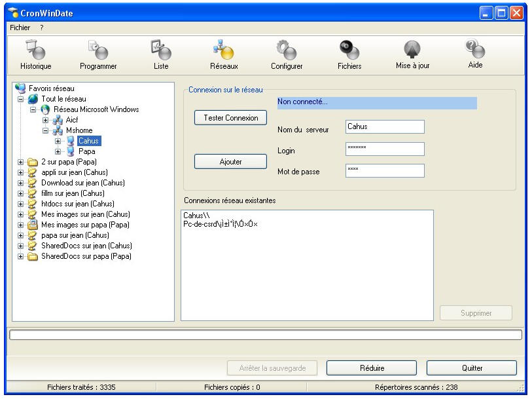Viewport: 532px width, 399px height.
Task: Focus the Mot de passe field
Action: [x=385, y=170]
